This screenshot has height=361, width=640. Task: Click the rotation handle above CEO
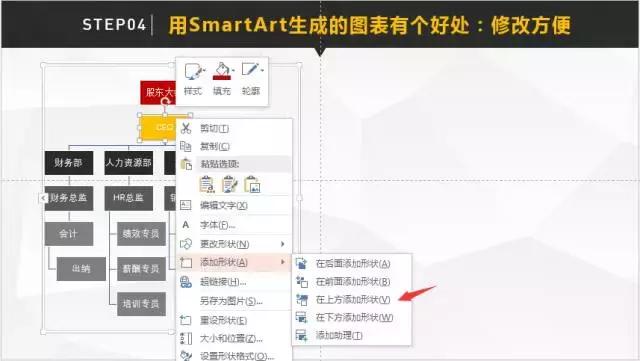(x=165, y=102)
